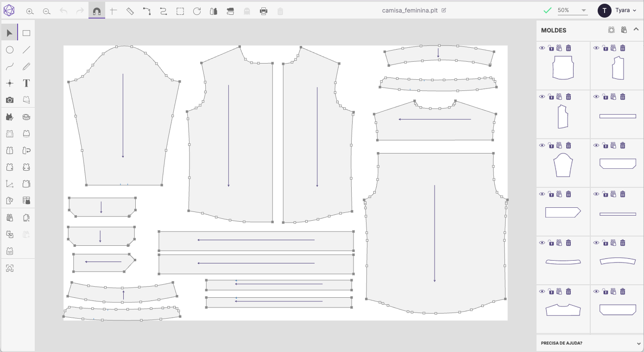This screenshot has height=352, width=644.
Task: Click the zoom in magnifier
Action: [x=30, y=11]
